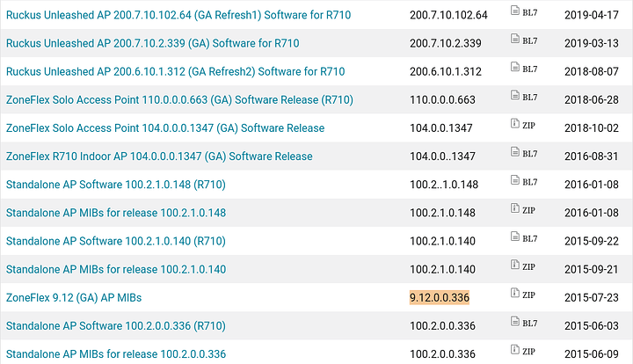The width and height of the screenshot is (633, 364).
Task: Select version cell 200.7.10.2.339
Action: click(445, 43)
